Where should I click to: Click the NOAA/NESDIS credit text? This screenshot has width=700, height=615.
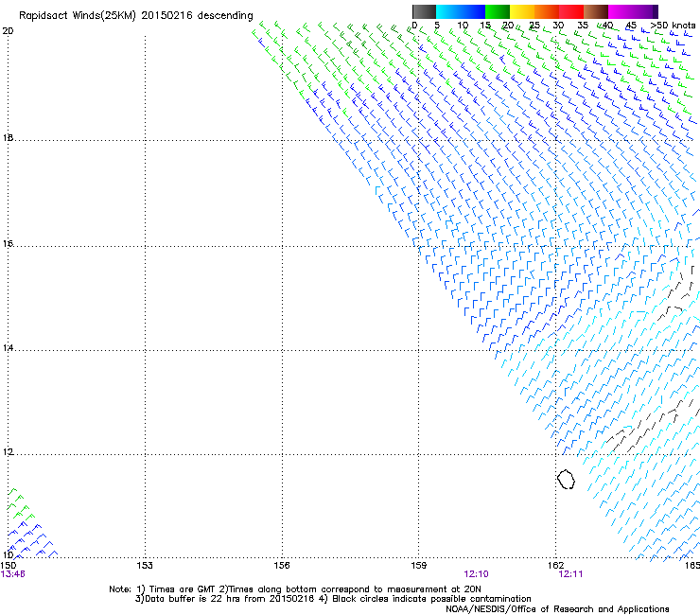pyautogui.click(x=557, y=609)
